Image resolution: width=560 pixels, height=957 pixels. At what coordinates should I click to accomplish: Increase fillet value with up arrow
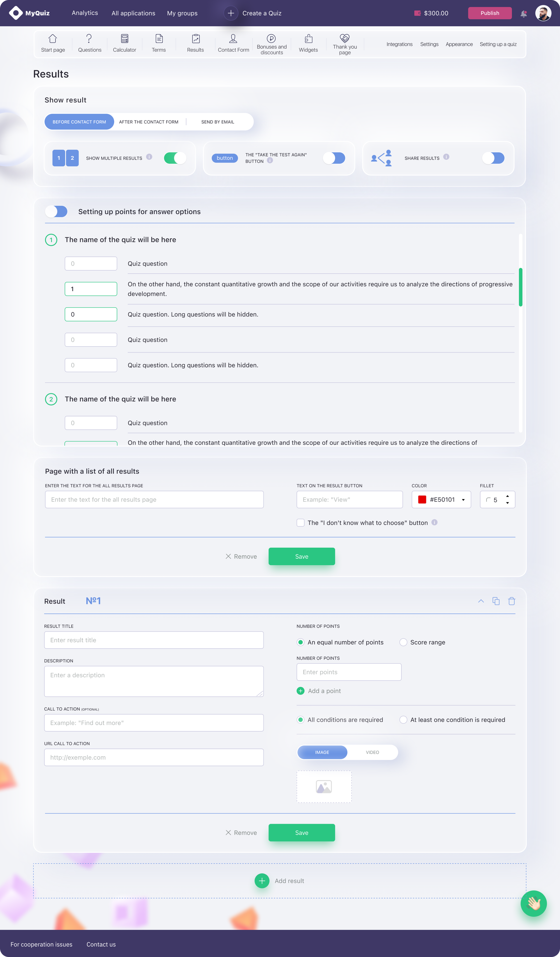[507, 496]
